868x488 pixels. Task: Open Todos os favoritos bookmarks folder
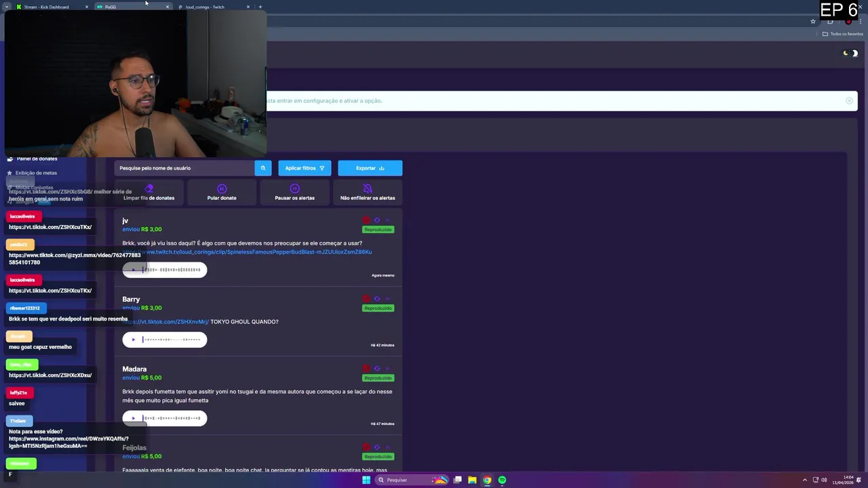pos(843,34)
